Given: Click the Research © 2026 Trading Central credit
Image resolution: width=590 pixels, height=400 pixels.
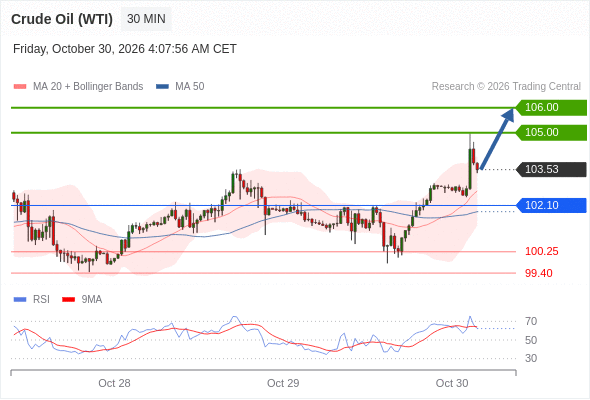Looking at the screenshot, I should [506, 87].
